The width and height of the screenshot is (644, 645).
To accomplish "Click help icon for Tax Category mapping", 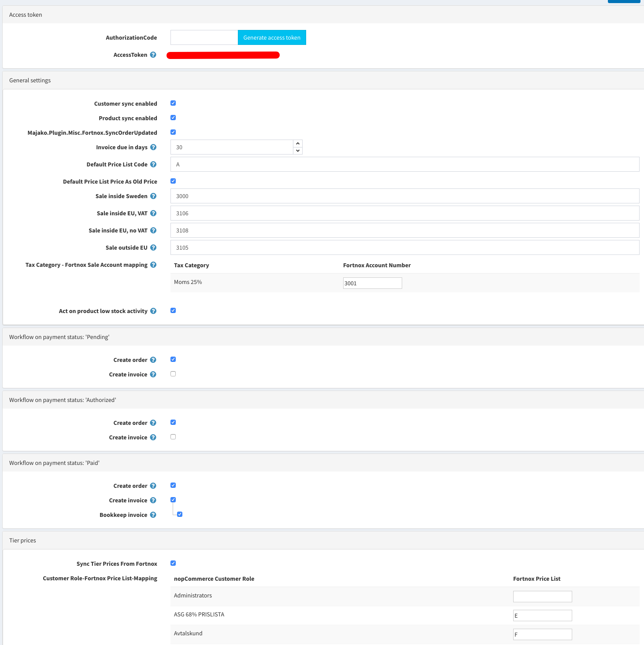I will (x=153, y=265).
